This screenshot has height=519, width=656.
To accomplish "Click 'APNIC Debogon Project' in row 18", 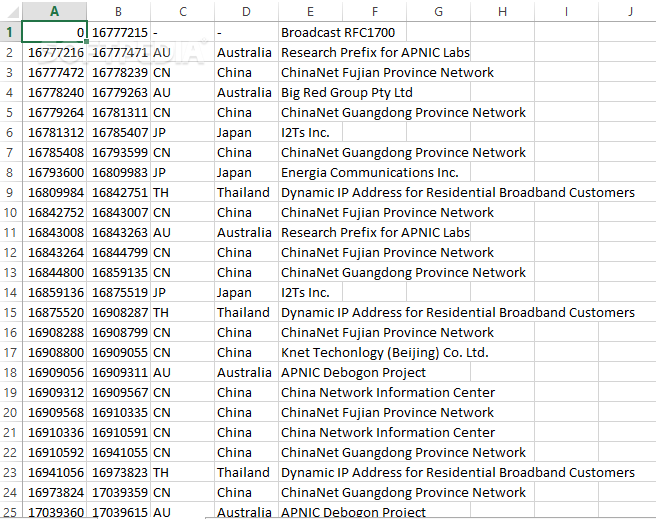I will (x=353, y=372).
